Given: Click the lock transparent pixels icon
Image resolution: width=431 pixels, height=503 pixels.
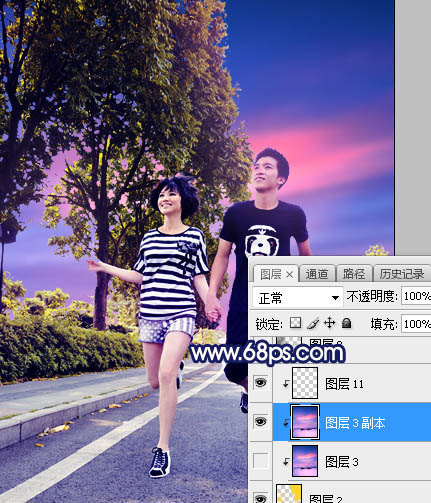Looking at the screenshot, I should [295, 323].
